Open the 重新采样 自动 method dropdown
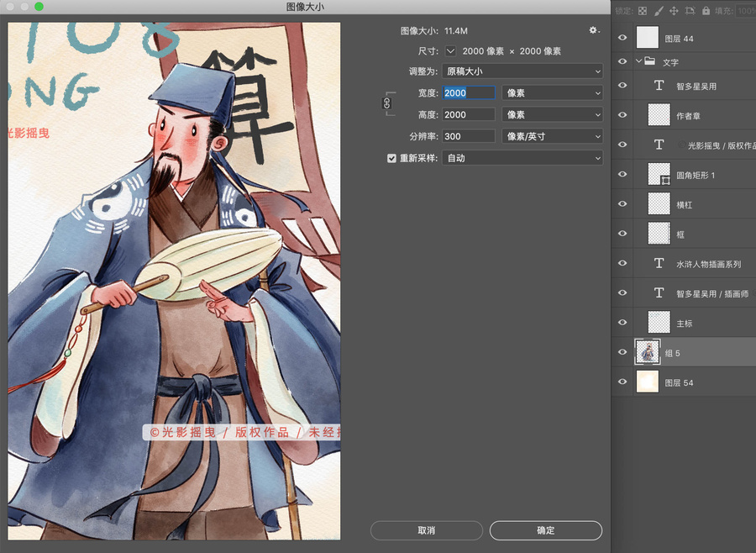Screen dimensions: 756x553 [x=522, y=158]
